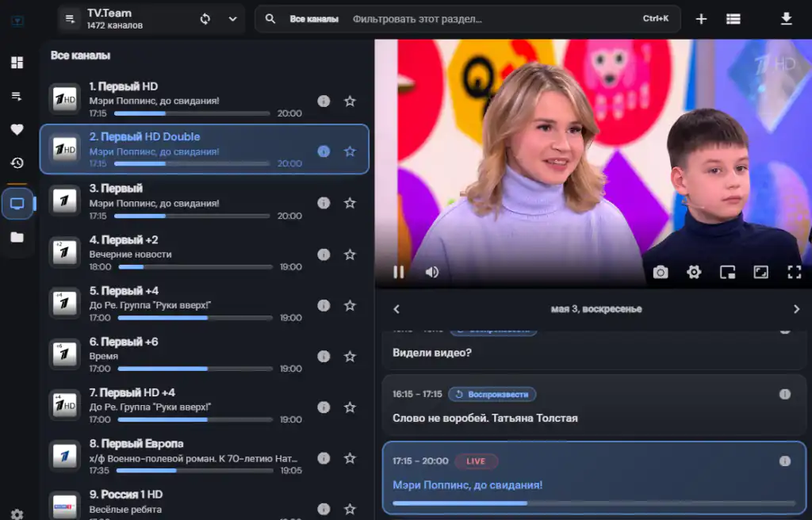
Task: Enable picture-in-picture mode
Action: point(728,272)
